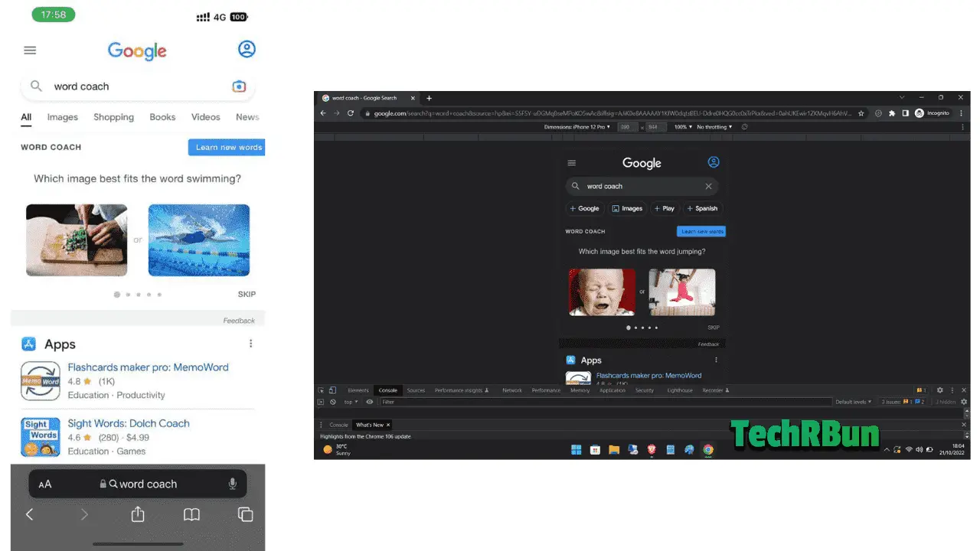Open the Dimensions iPhone 12 Pro dropdown
This screenshot has height=551, width=980.
[x=577, y=127]
